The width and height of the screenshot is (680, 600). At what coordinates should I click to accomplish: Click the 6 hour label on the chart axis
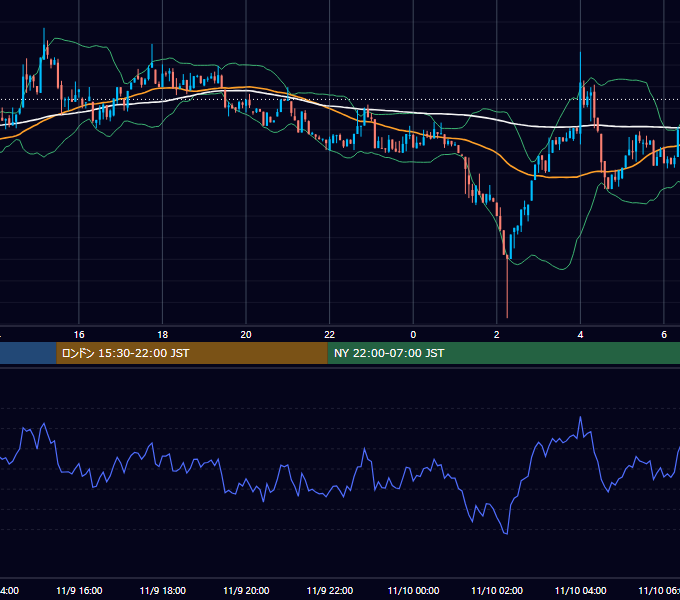[x=664, y=335]
